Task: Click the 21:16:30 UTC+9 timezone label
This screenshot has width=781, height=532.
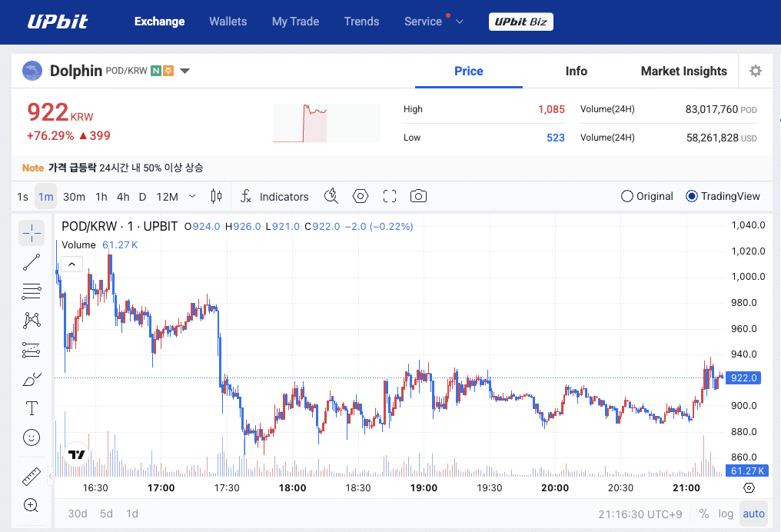Action: 640,514
